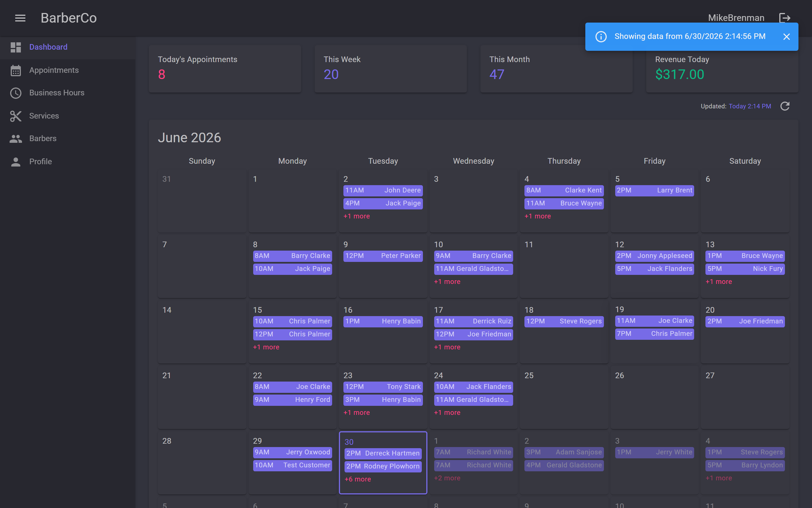Open 2PM Jonny Appleseed appointment
812x508 pixels.
tap(654, 256)
